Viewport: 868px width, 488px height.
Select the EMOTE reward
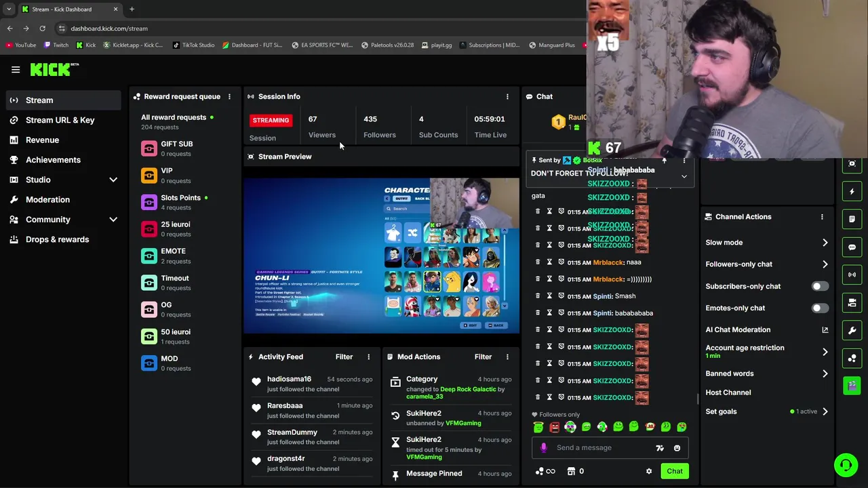(x=184, y=256)
